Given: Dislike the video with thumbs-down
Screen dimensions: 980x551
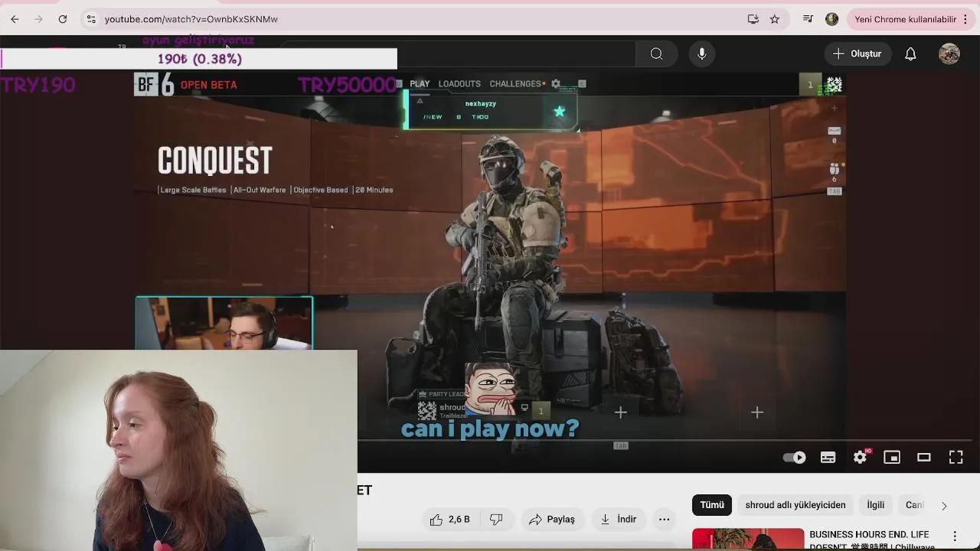Looking at the screenshot, I should [x=496, y=520].
